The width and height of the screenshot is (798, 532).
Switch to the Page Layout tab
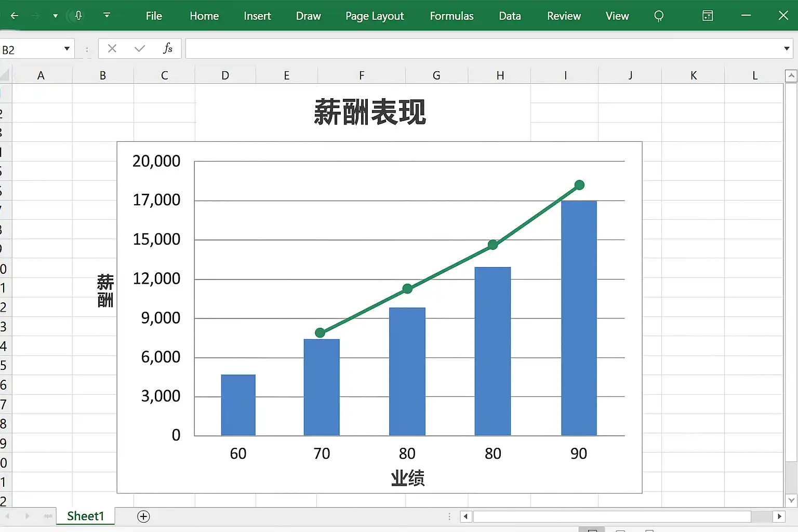coord(375,16)
